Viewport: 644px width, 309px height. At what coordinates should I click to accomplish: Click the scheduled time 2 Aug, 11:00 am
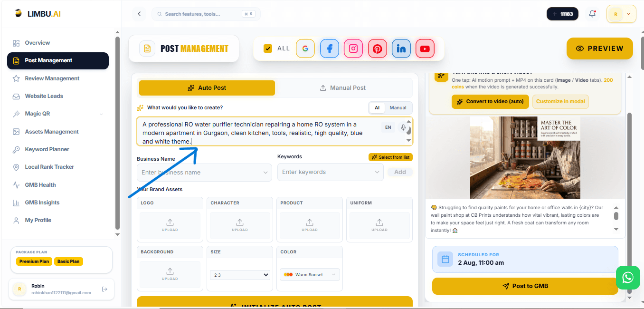point(481,262)
